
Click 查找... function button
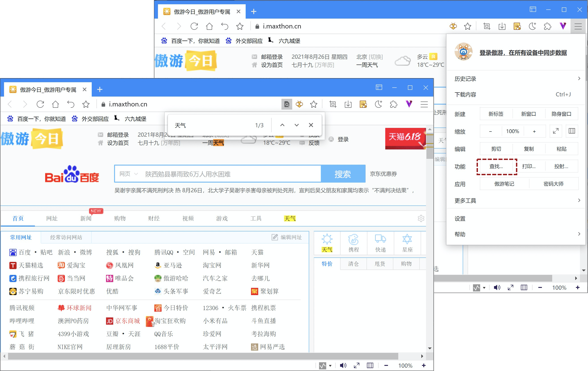(496, 166)
